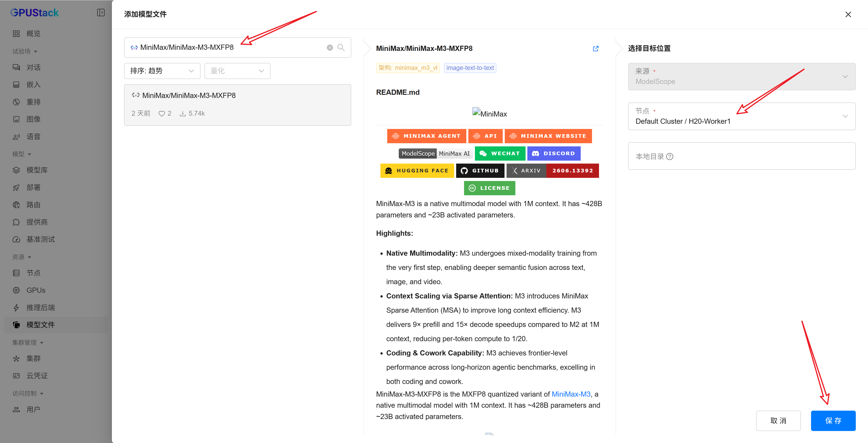Click the Model Catalog layers icon
The width and height of the screenshot is (868, 443).
coord(16,170)
